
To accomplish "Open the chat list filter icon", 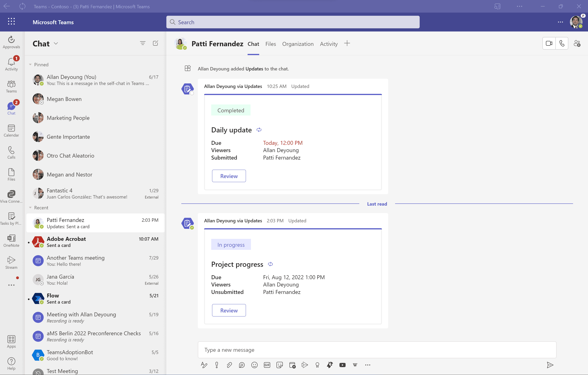I will 143,43.
